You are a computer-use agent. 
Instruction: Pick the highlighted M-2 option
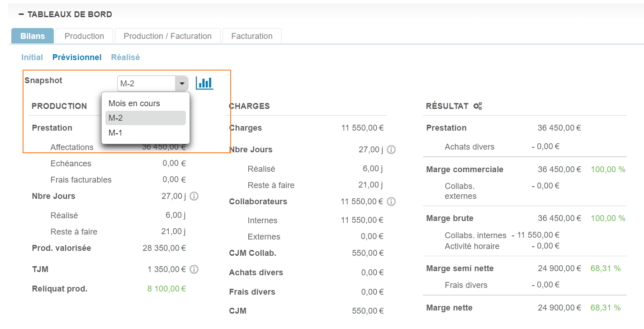(116, 118)
